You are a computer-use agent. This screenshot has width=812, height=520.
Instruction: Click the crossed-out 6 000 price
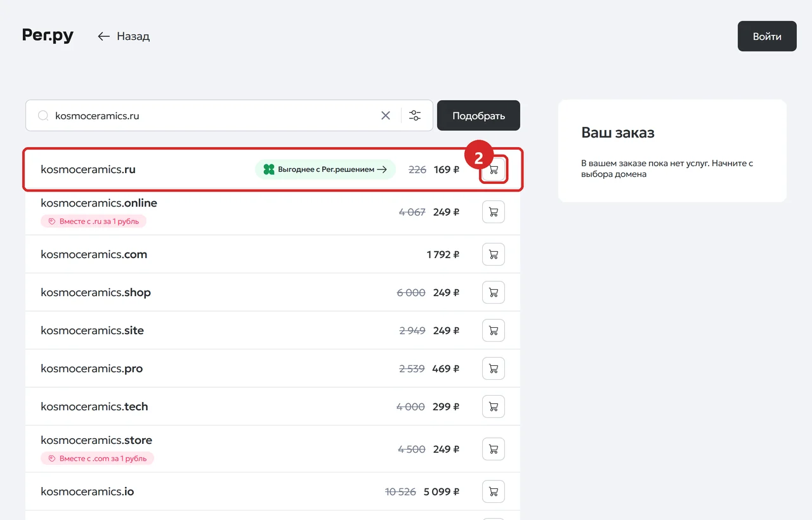(x=411, y=292)
